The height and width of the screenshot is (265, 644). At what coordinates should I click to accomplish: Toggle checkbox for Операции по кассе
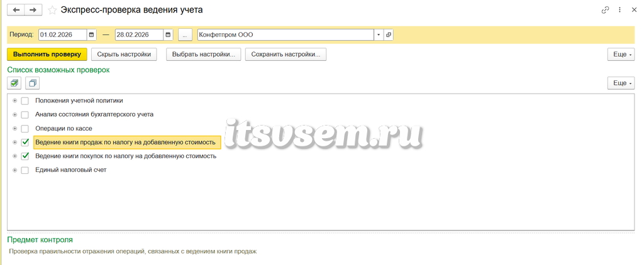coord(25,128)
